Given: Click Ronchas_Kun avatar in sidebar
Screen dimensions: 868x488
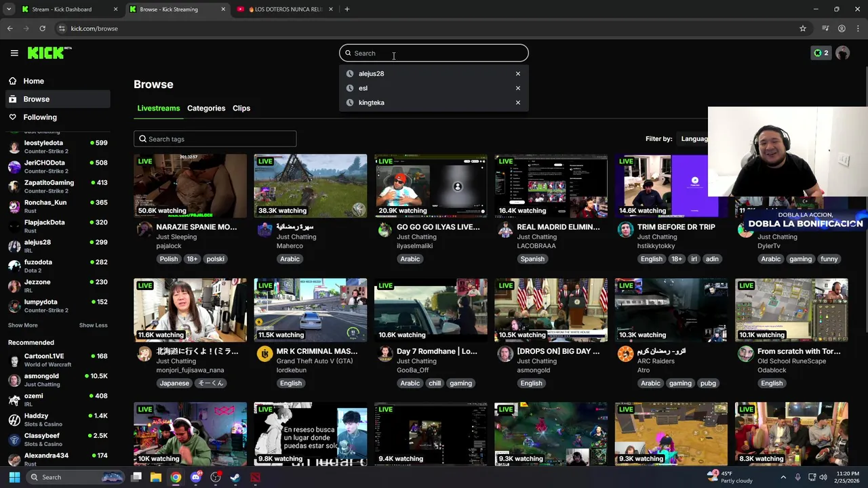Looking at the screenshot, I should (x=14, y=207).
